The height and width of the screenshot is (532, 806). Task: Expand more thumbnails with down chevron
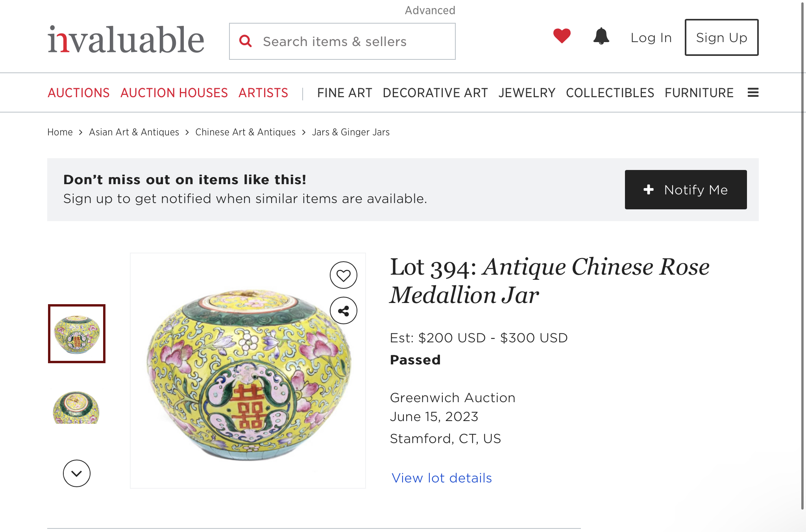tap(77, 473)
